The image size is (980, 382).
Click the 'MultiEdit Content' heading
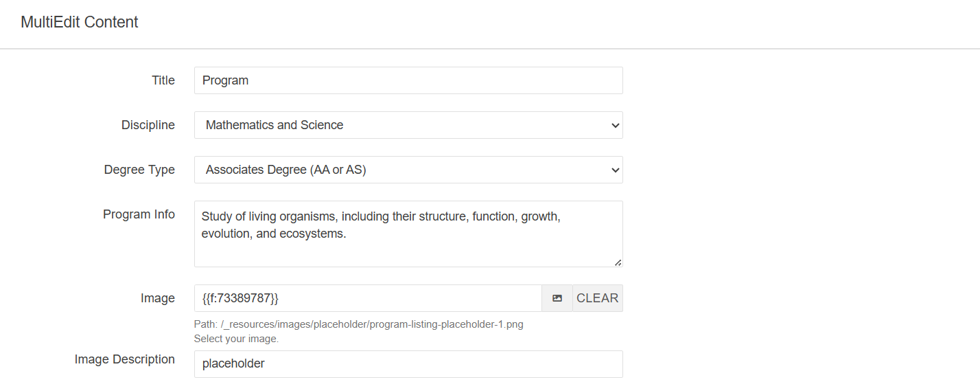point(80,22)
